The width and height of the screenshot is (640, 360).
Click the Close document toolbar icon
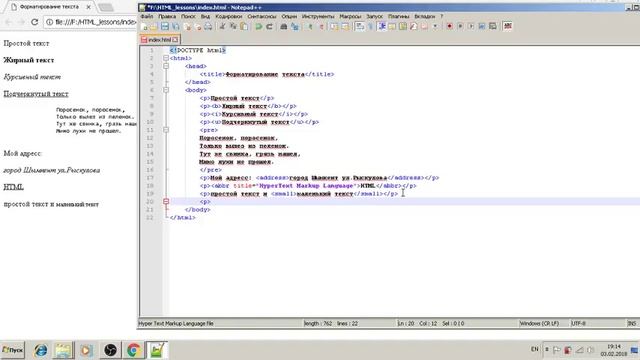point(188,27)
